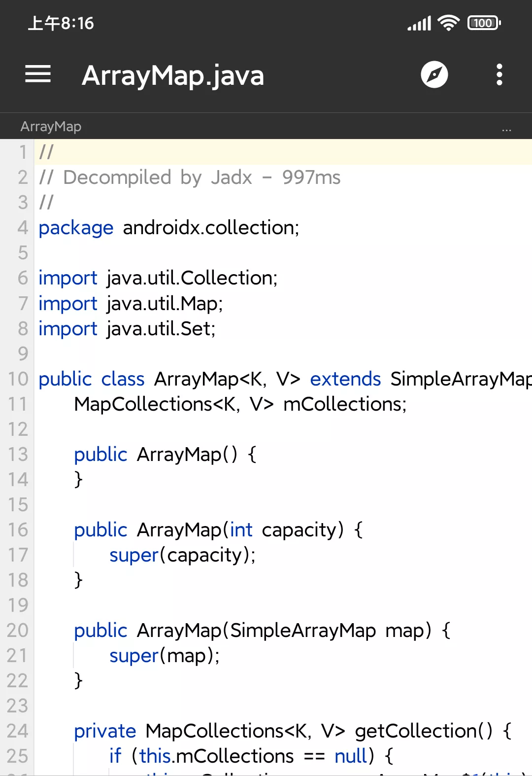
Task: Select the ArrayMap breadcrumb item
Action: tap(51, 127)
